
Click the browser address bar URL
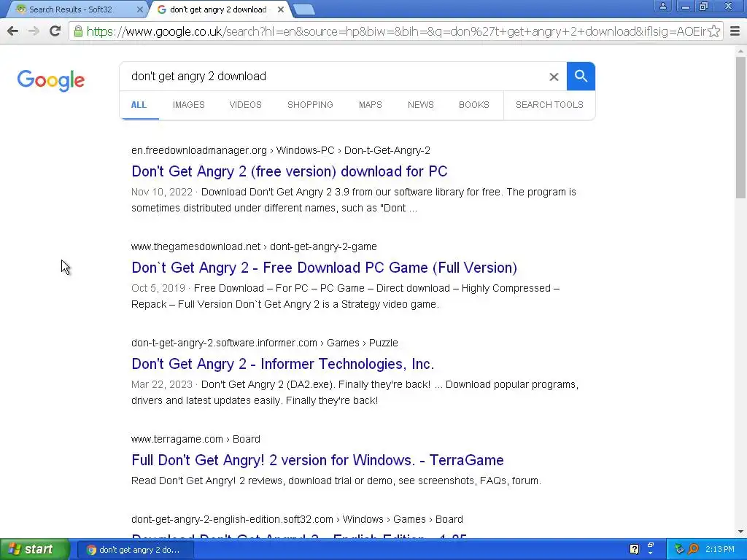(395, 31)
